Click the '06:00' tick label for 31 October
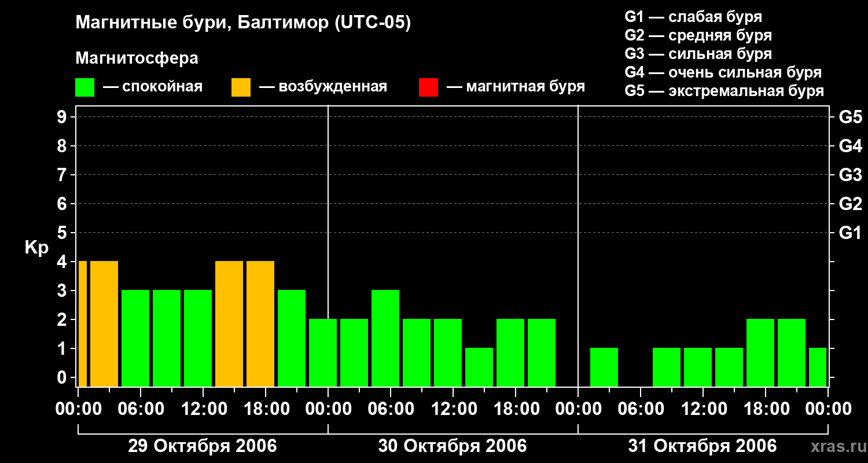 [641, 409]
